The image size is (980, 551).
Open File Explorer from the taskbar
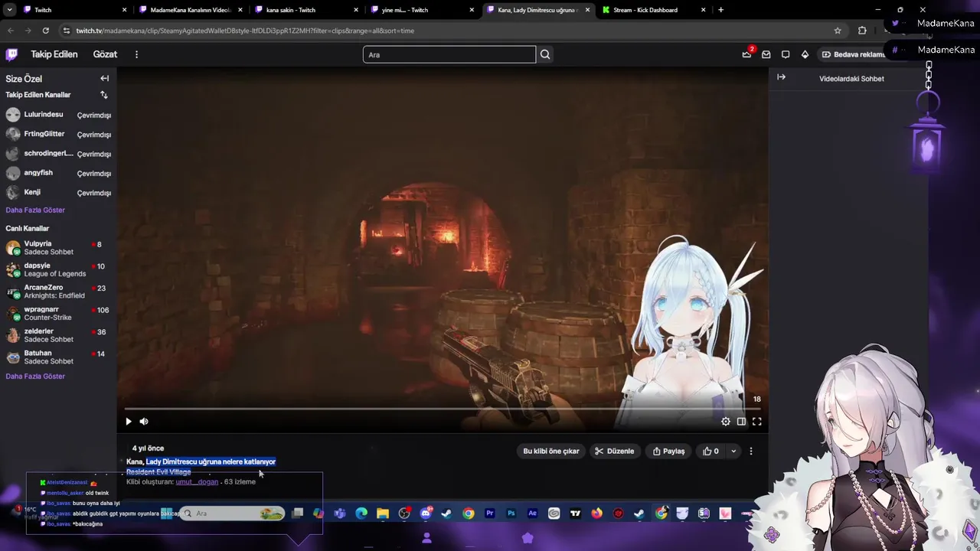point(383,514)
